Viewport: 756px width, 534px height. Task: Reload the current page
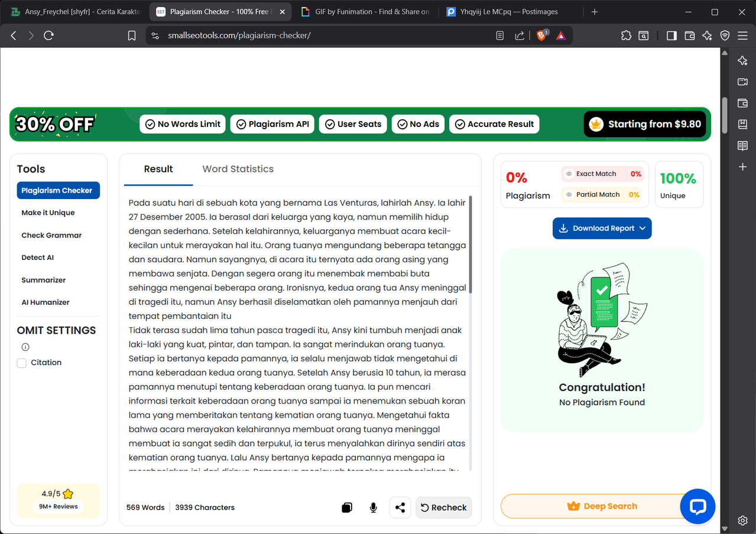pyautogui.click(x=49, y=35)
